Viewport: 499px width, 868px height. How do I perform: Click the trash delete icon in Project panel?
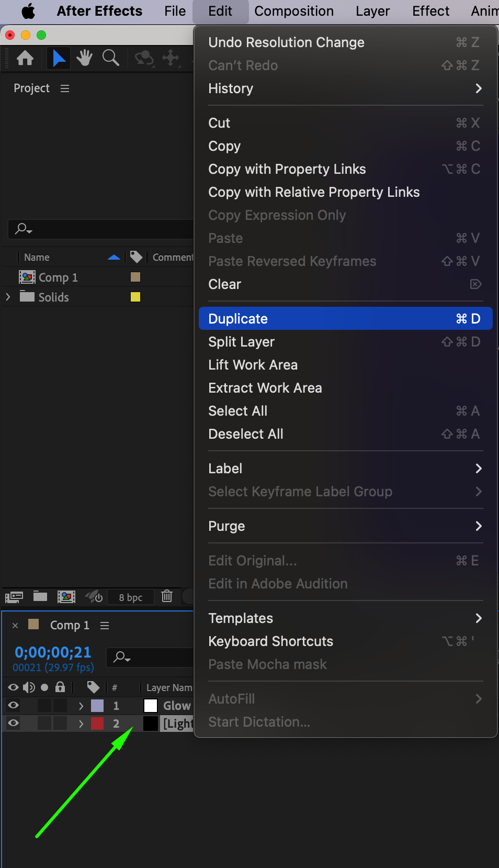tap(167, 596)
